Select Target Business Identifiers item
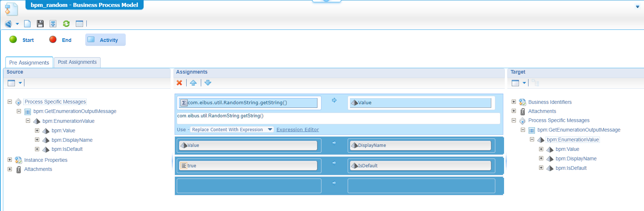 pos(550,102)
